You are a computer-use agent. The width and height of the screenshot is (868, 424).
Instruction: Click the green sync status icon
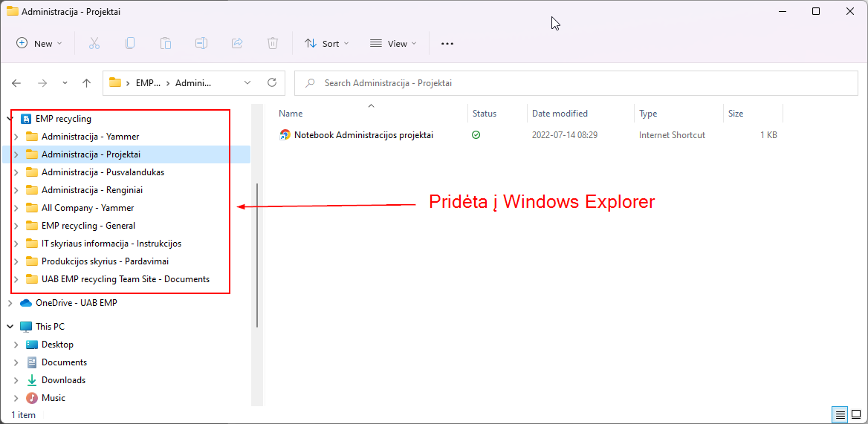[476, 134]
